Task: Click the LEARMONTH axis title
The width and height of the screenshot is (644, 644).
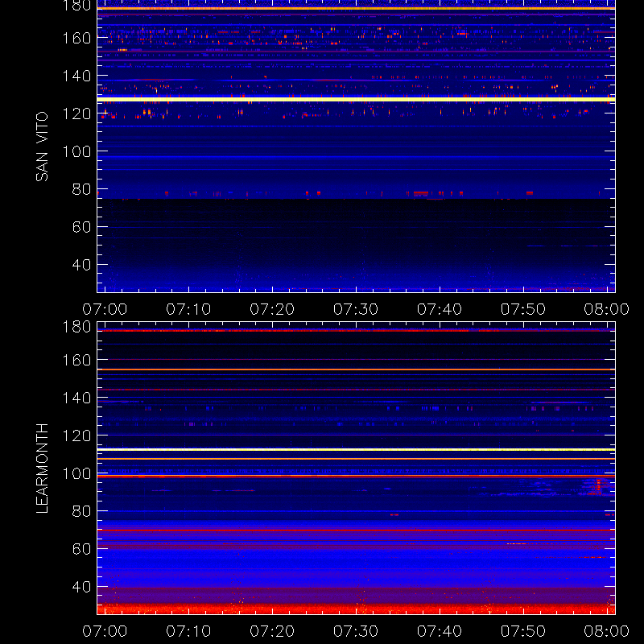Action: [42, 469]
